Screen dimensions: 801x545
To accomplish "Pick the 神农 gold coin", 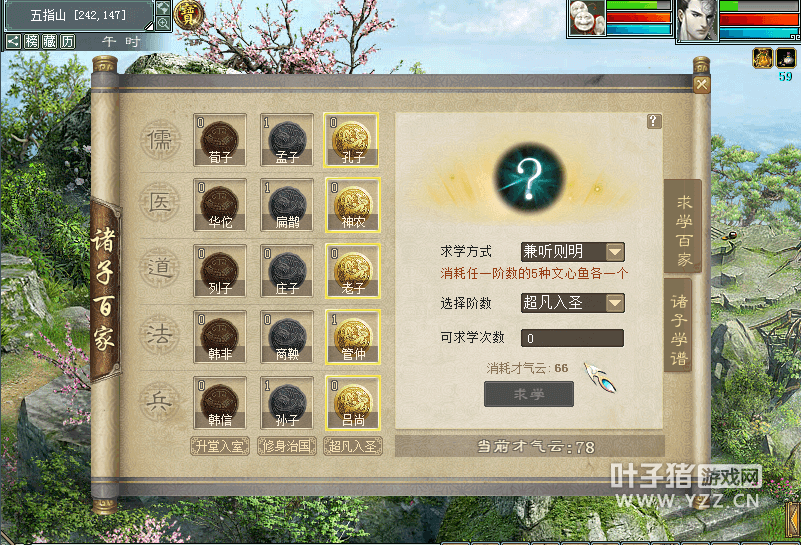I will tap(351, 205).
